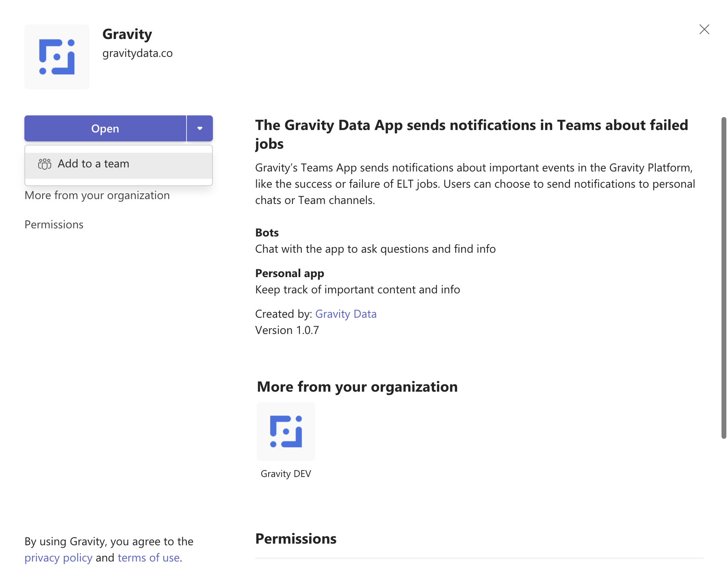The width and height of the screenshot is (728, 581).
Task: Open the terms of use link
Action: pos(149,558)
